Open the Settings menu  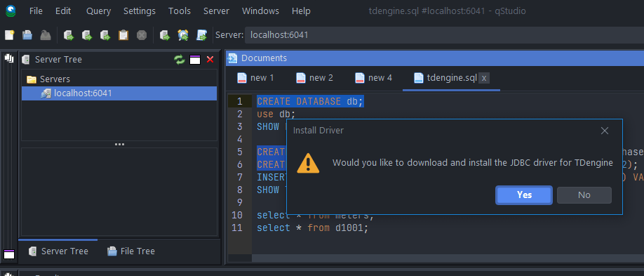point(140,11)
